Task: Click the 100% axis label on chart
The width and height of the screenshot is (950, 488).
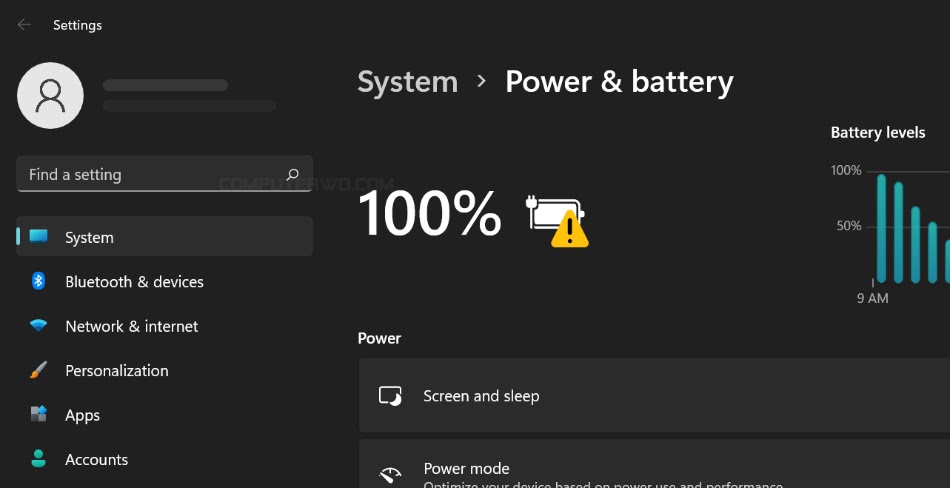Action: click(846, 170)
